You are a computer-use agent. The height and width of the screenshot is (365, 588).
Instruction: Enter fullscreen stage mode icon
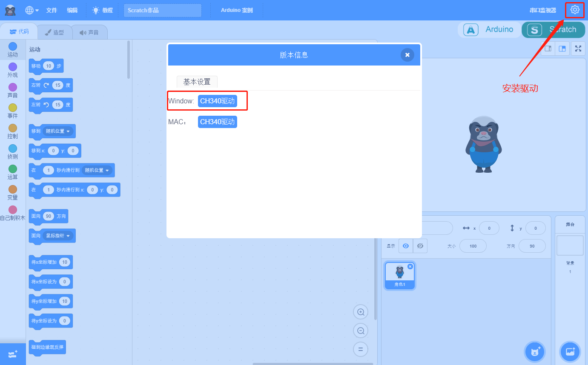(x=578, y=48)
